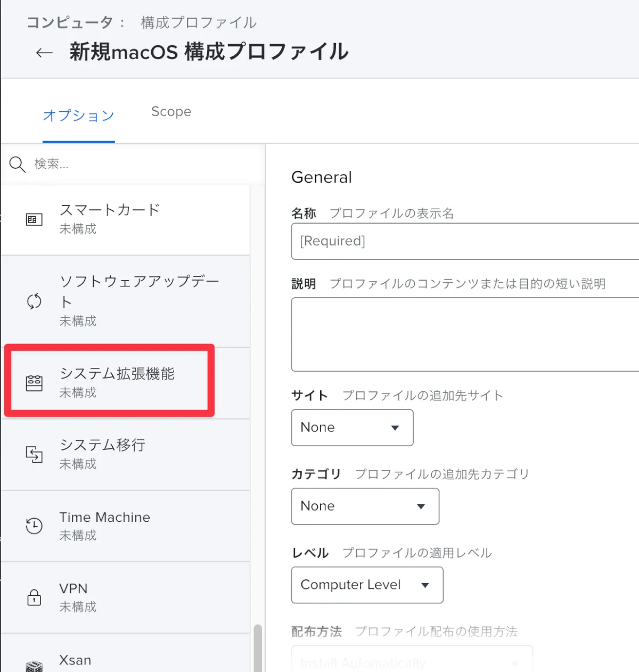639x672 pixels.
Task: Click the back arrow icon
Action: 44,53
